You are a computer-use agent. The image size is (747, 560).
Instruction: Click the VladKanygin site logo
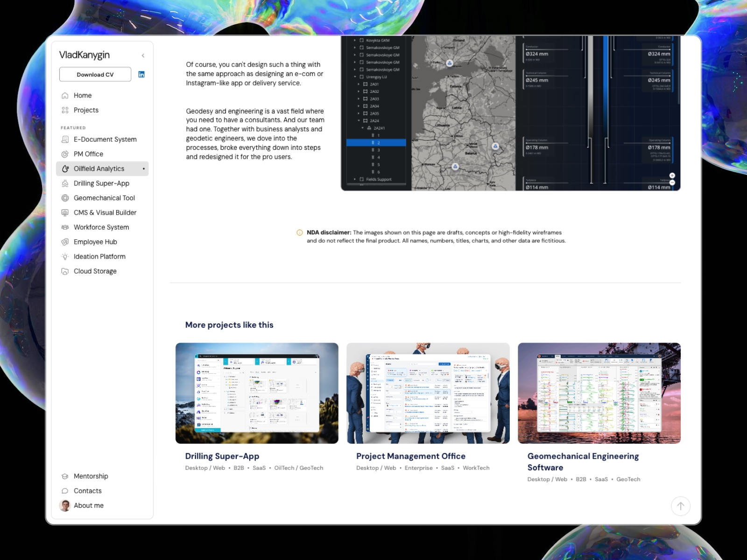pyautogui.click(x=85, y=55)
